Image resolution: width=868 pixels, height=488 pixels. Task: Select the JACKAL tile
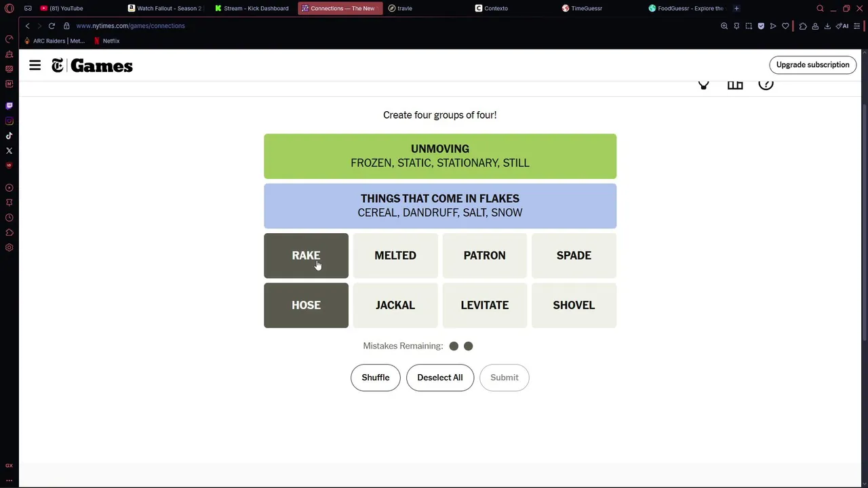coord(395,305)
